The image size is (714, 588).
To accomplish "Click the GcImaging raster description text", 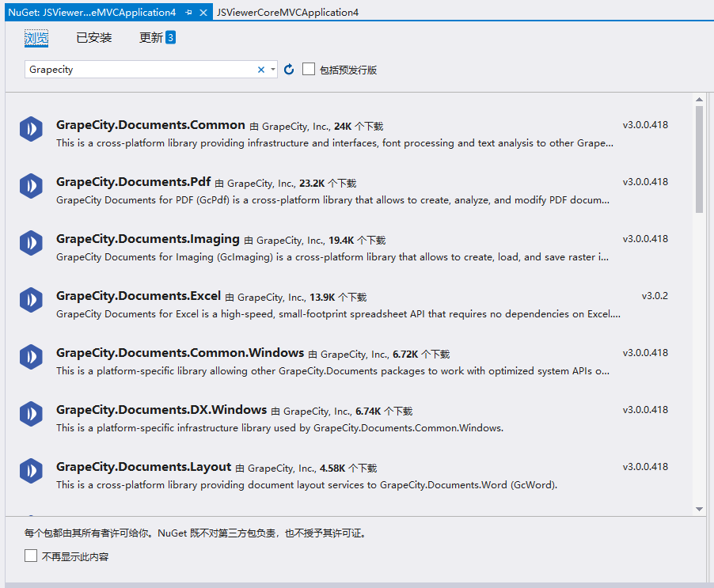I will [x=332, y=257].
